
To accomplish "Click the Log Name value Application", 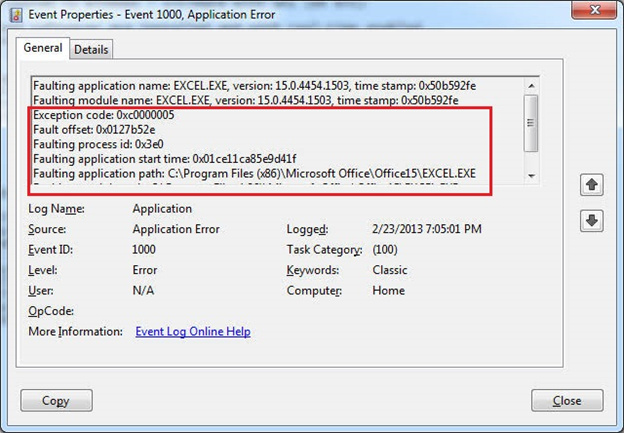I will pyautogui.click(x=162, y=209).
